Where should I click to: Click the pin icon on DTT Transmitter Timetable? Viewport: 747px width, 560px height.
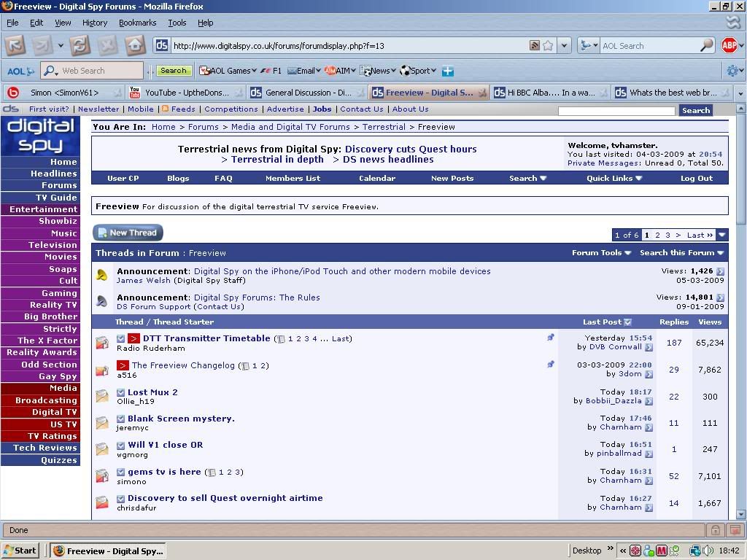(x=551, y=338)
